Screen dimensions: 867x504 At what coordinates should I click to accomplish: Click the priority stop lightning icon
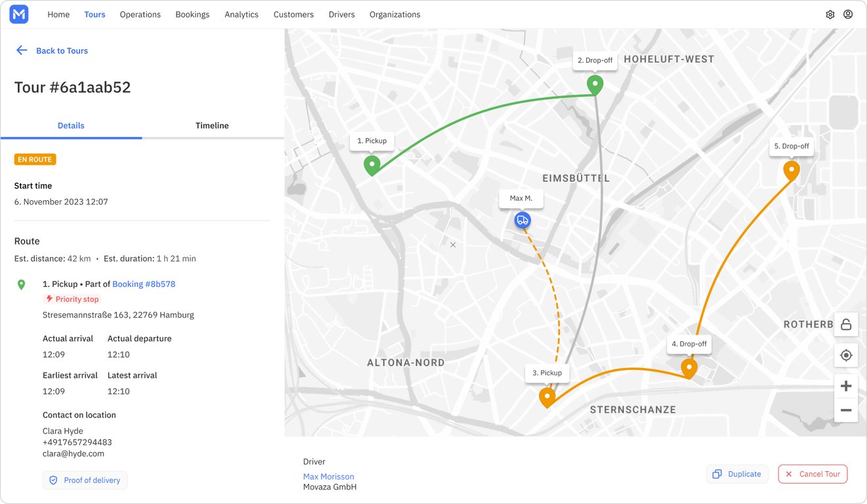[49, 299]
